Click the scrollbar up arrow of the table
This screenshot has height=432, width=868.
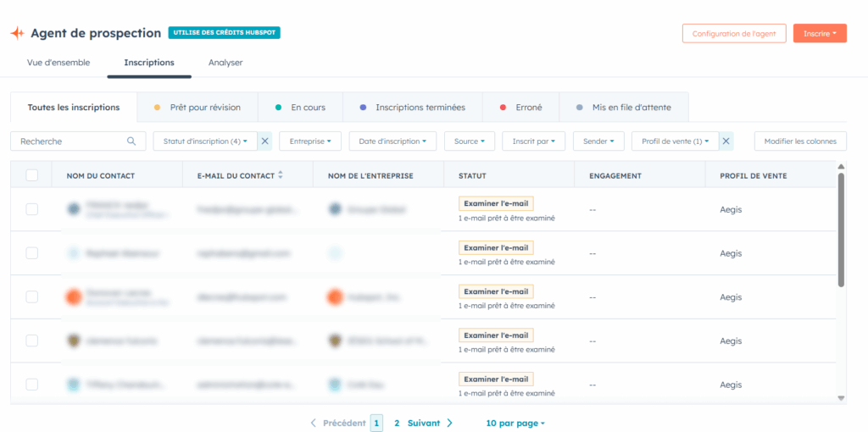click(841, 167)
